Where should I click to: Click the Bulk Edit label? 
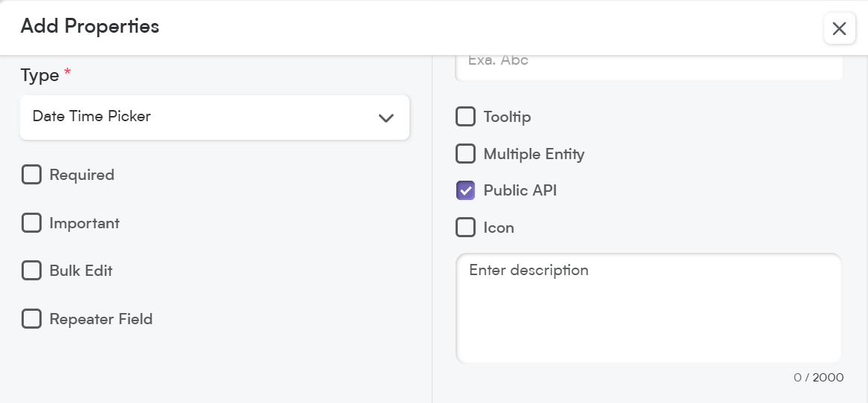[81, 271]
